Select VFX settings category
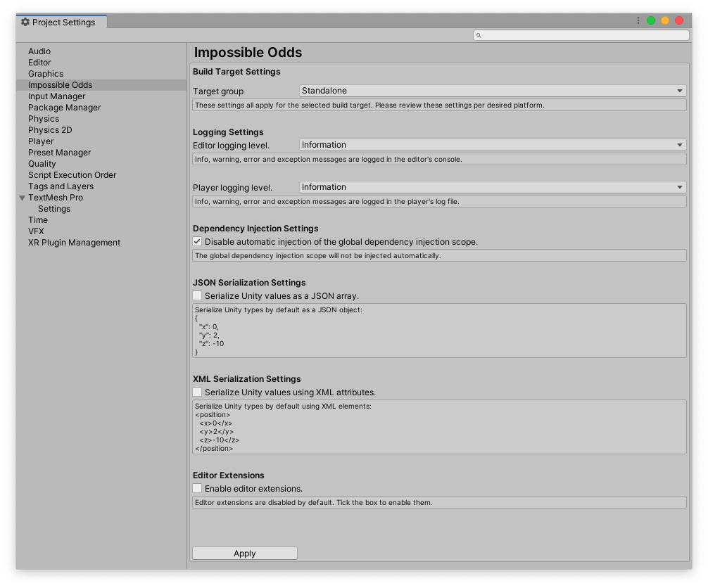This screenshot has height=588, width=708. (x=36, y=231)
